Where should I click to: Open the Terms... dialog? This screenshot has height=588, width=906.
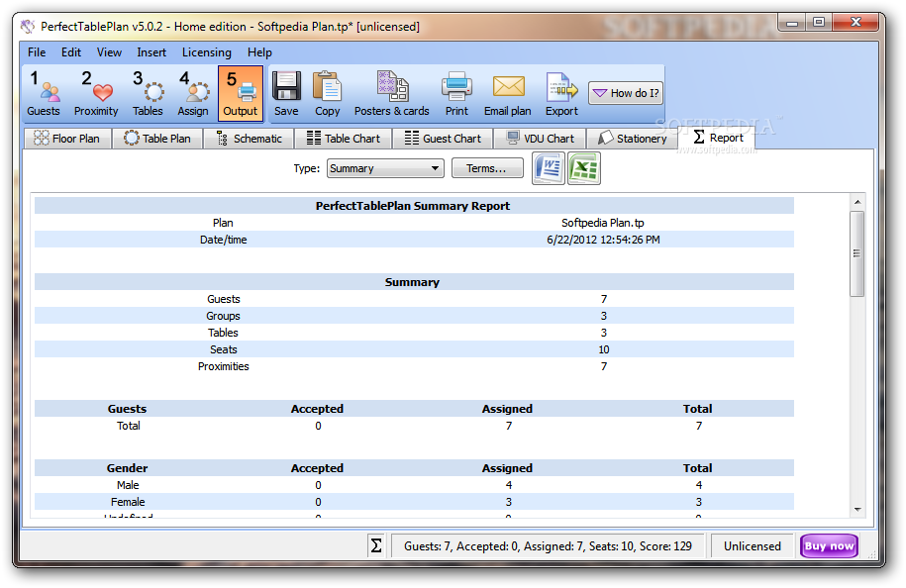tap(487, 168)
